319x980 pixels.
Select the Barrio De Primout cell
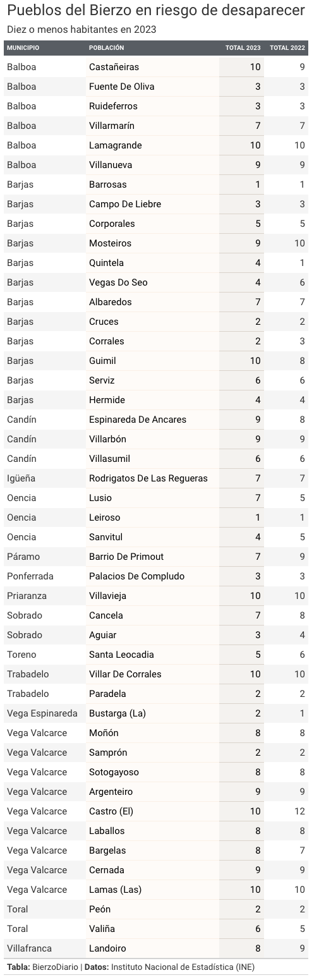[126, 557]
